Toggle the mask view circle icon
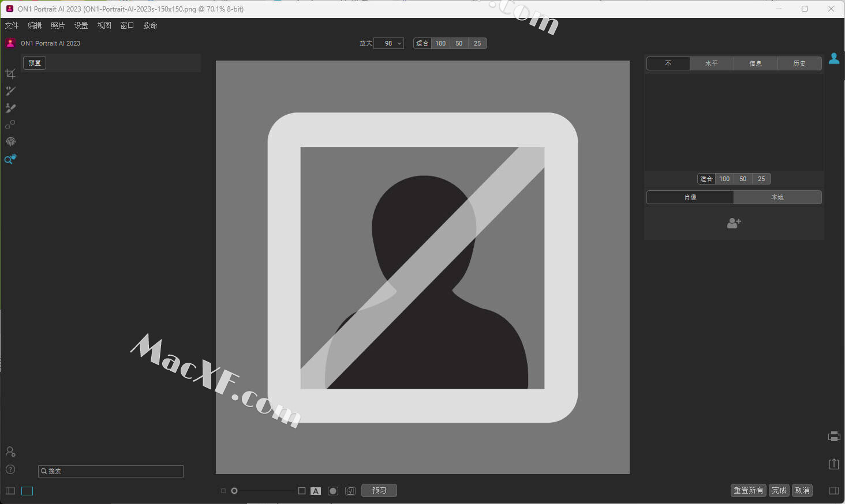Viewport: 845px width, 504px height. pos(333,491)
